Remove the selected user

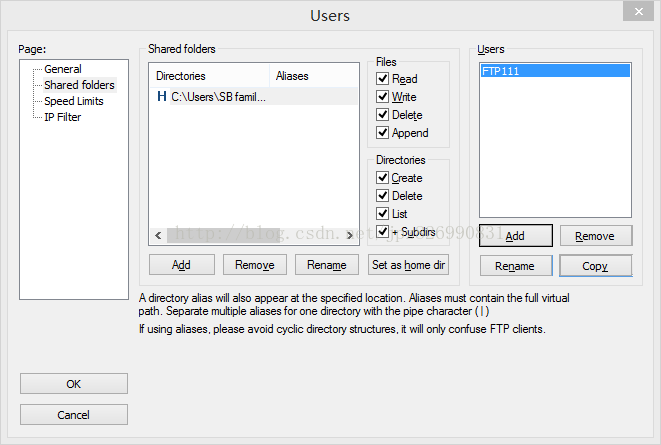click(596, 236)
